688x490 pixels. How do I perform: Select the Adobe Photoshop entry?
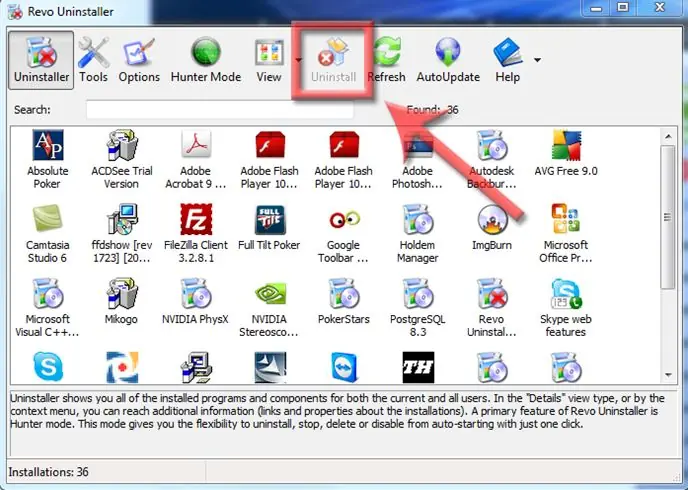(x=417, y=159)
